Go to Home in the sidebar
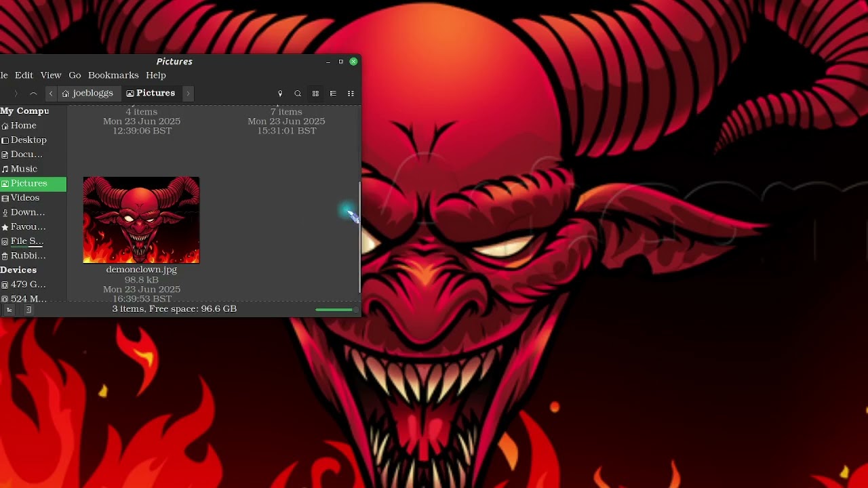The image size is (868, 488). point(33,125)
